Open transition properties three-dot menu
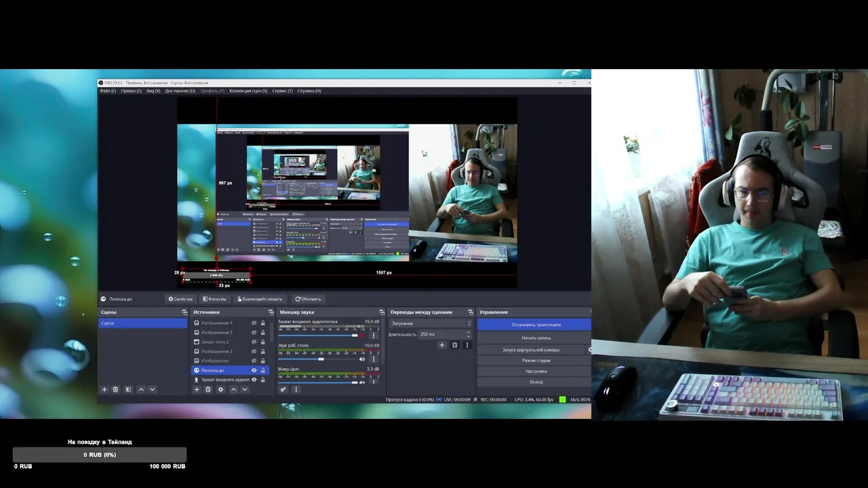 (467, 345)
